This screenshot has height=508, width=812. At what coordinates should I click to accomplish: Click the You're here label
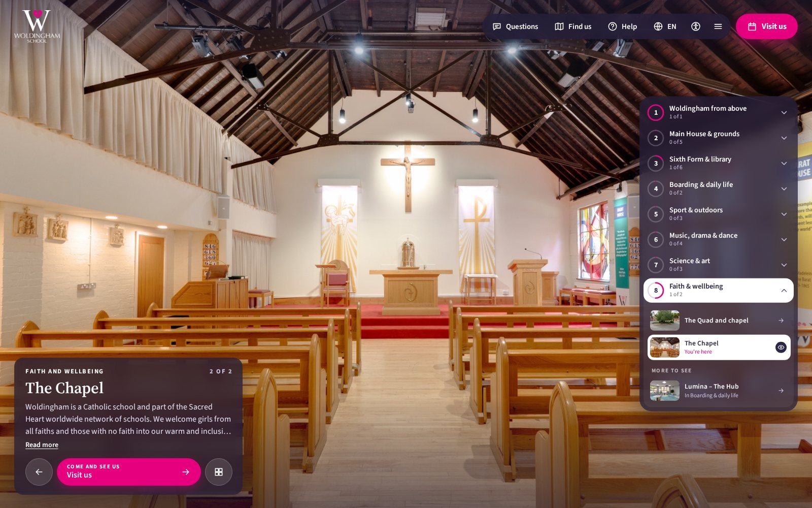click(x=698, y=352)
